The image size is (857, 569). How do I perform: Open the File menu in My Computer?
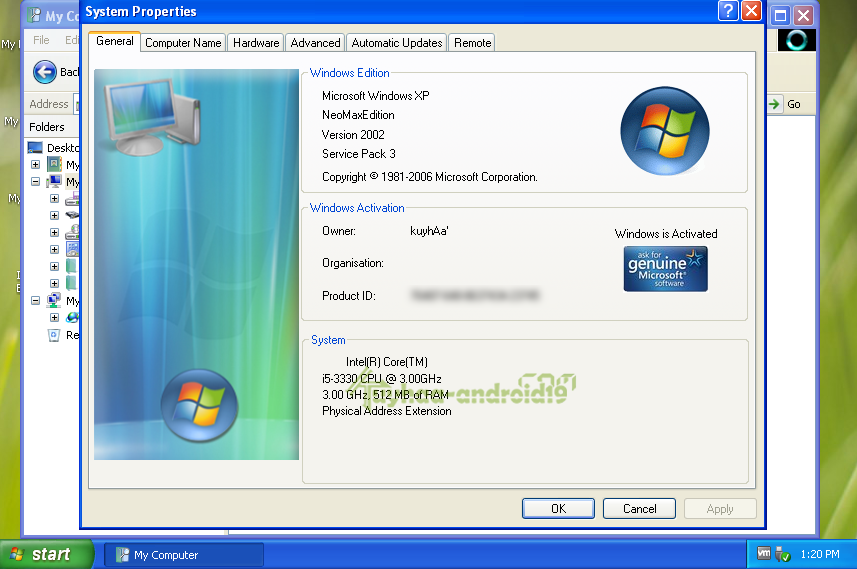(41, 40)
